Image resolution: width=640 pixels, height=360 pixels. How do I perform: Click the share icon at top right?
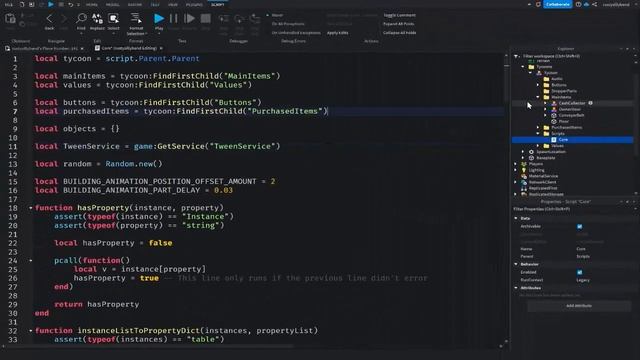pos(595,4)
